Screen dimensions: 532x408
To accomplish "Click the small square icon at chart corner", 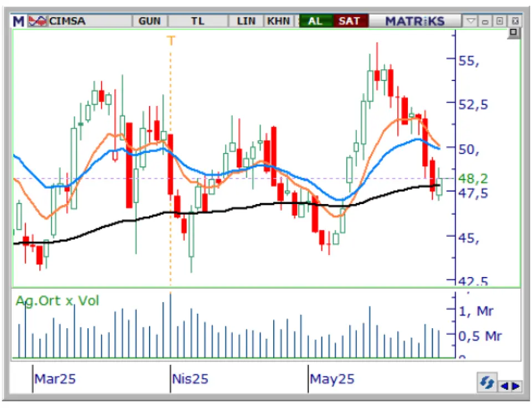I will click(514, 33).
